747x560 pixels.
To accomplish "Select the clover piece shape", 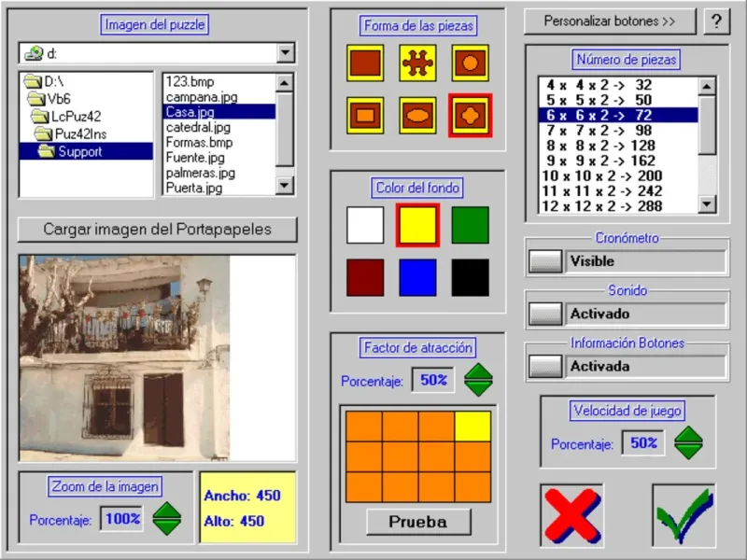I will pyautogui.click(x=470, y=115).
